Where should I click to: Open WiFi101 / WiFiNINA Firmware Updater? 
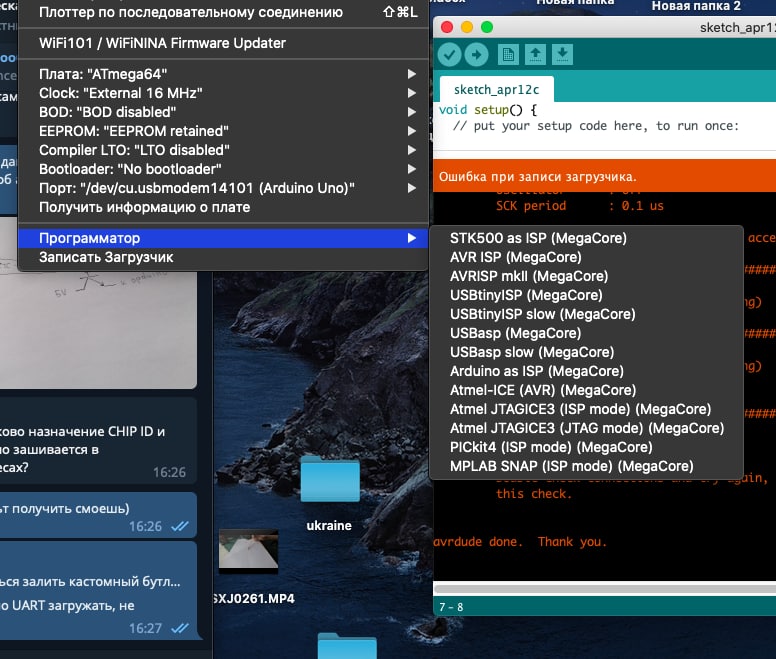point(223,43)
